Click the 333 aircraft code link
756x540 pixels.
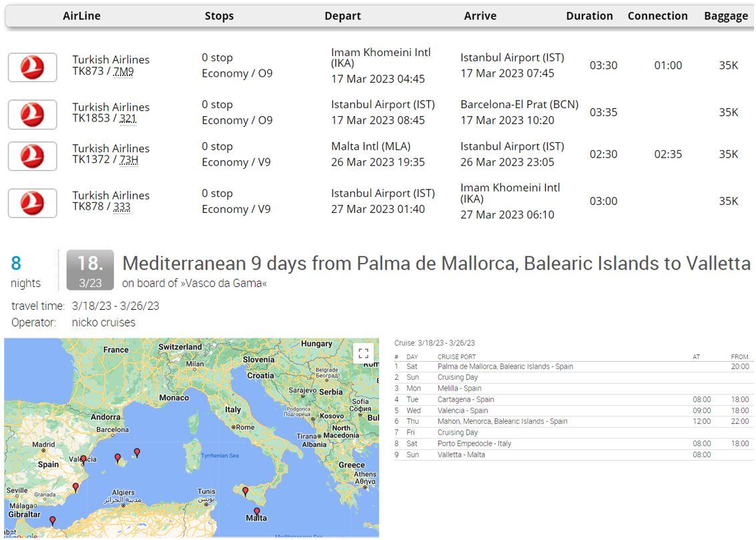tap(121, 207)
